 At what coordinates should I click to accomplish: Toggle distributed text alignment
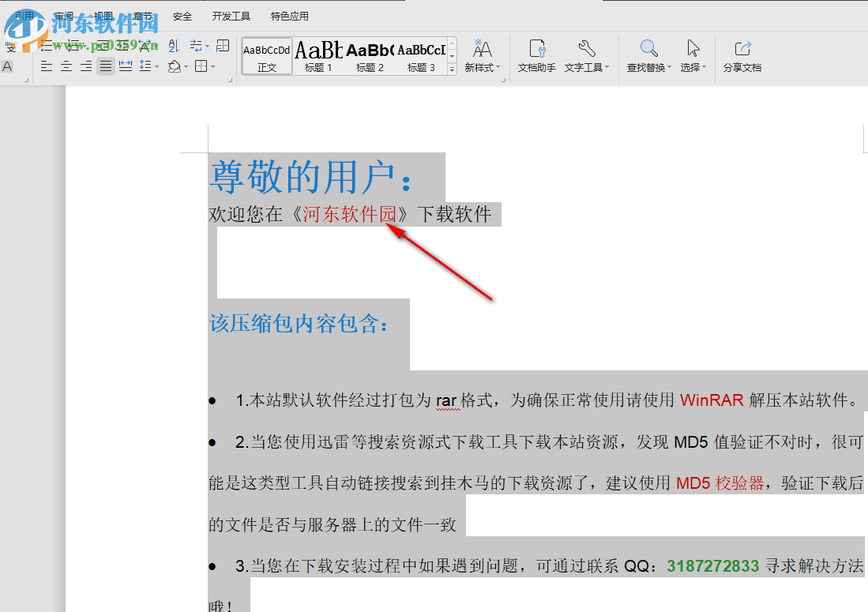point(126,66)
